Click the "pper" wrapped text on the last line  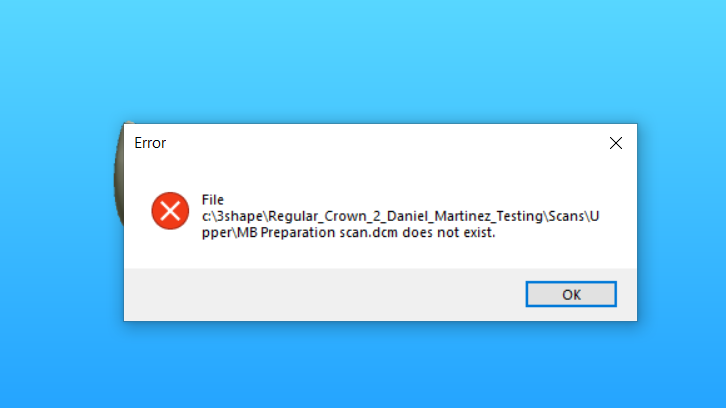216,233
